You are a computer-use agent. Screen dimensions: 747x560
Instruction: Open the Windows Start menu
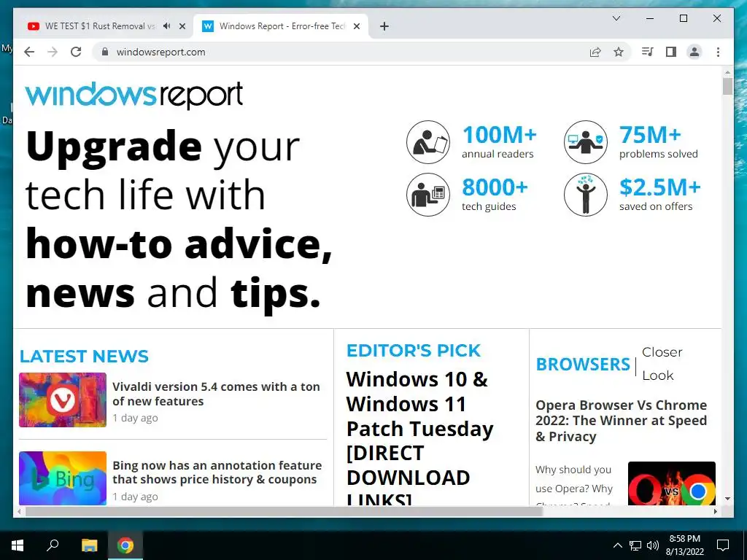[x=18, y=545]
